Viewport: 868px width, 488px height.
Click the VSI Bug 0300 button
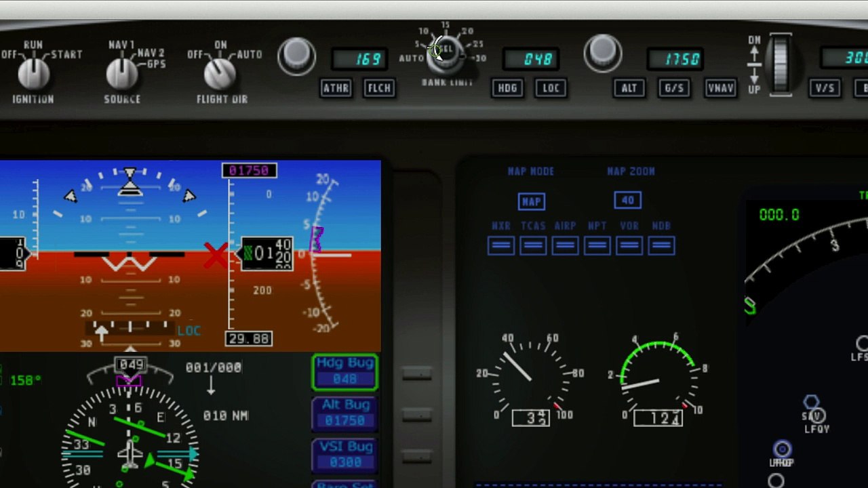point(344,456)
